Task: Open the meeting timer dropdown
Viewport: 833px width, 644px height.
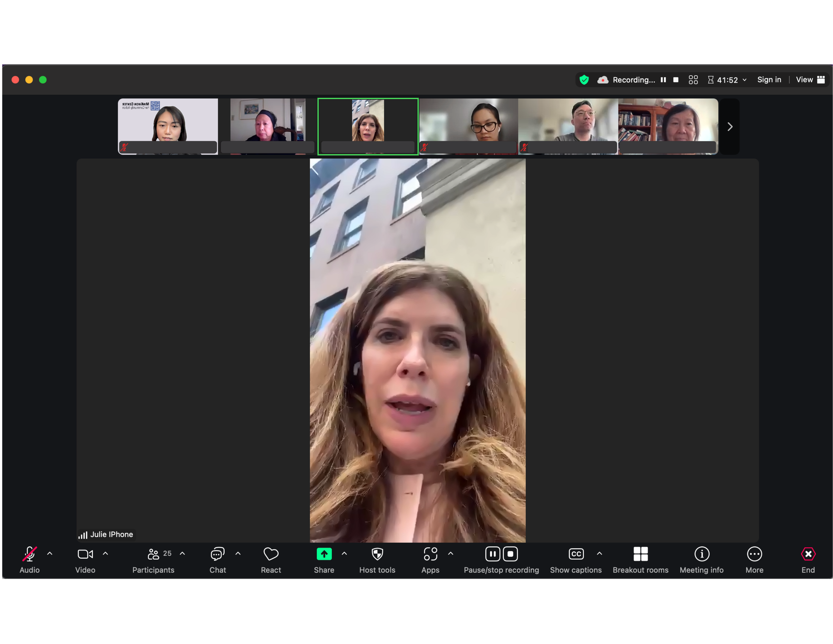Action: click(x=744, y=80)
